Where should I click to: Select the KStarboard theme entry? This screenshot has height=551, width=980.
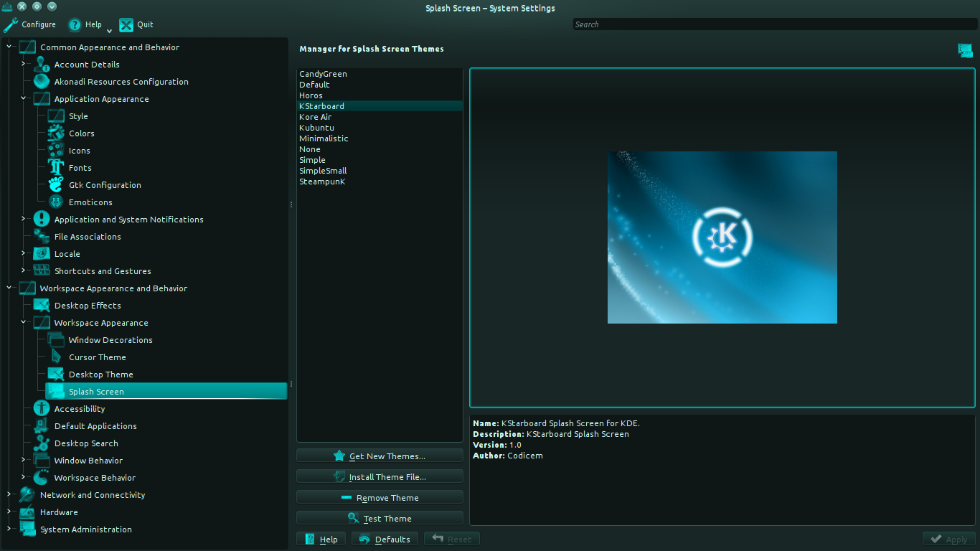pyautogui.click(x=380, y=106)
